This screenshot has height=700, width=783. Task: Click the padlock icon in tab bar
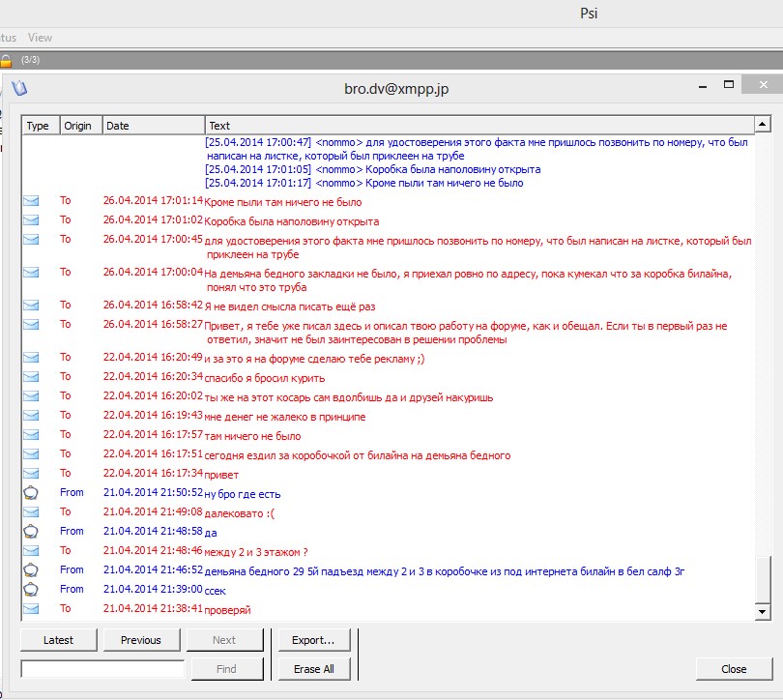click(6, 60)
